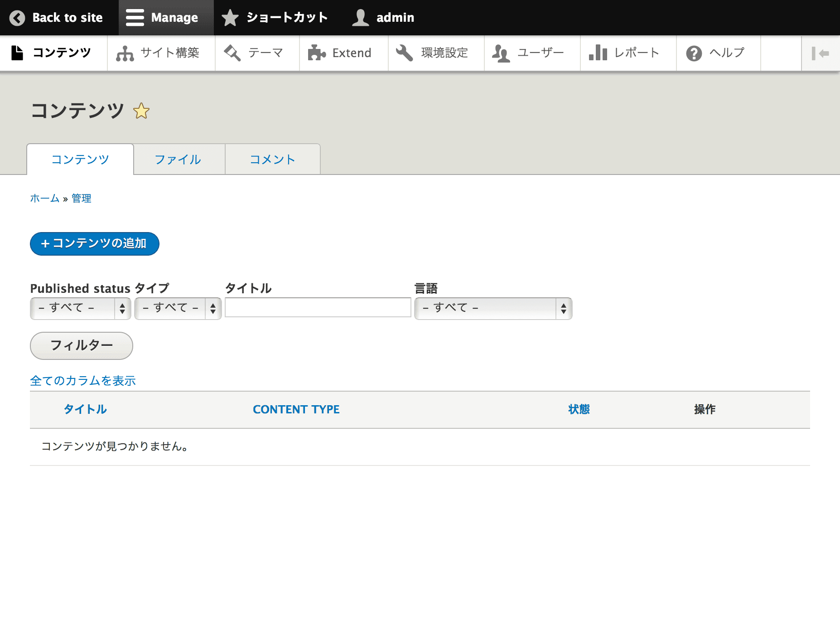The width and height of the screenshot is (840, 640).
Task: Open the テーマ menu label
Action: pyautogui.click(x=266, y=53)
